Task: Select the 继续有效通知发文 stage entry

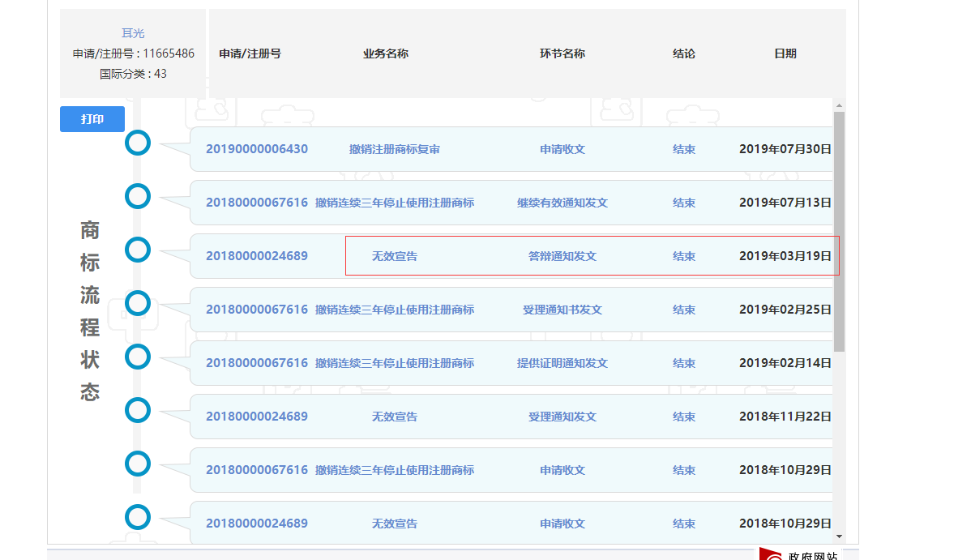Action: 562,203
